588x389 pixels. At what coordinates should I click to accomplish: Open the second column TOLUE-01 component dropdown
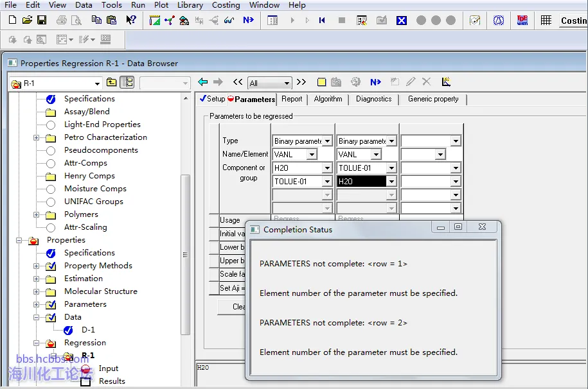[391, 168]
